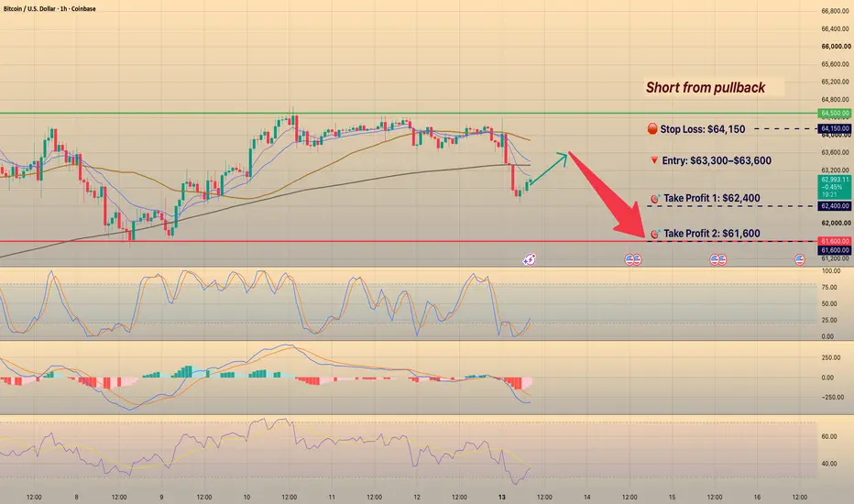Click the leftmost US flag economic event icon
The image size is (854, 504).
[x=630, y=259]
